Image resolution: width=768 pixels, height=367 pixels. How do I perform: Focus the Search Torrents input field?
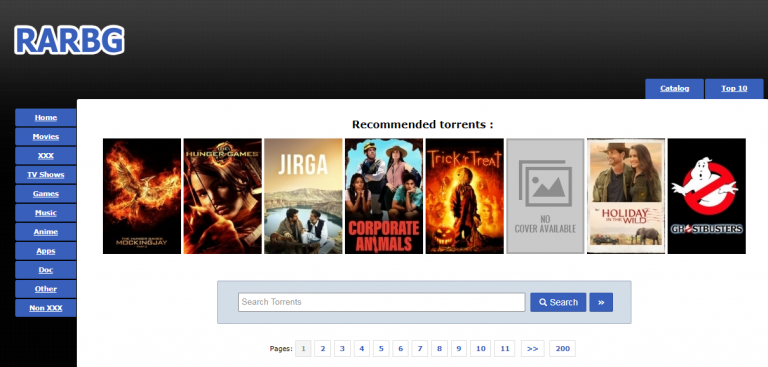382,302
